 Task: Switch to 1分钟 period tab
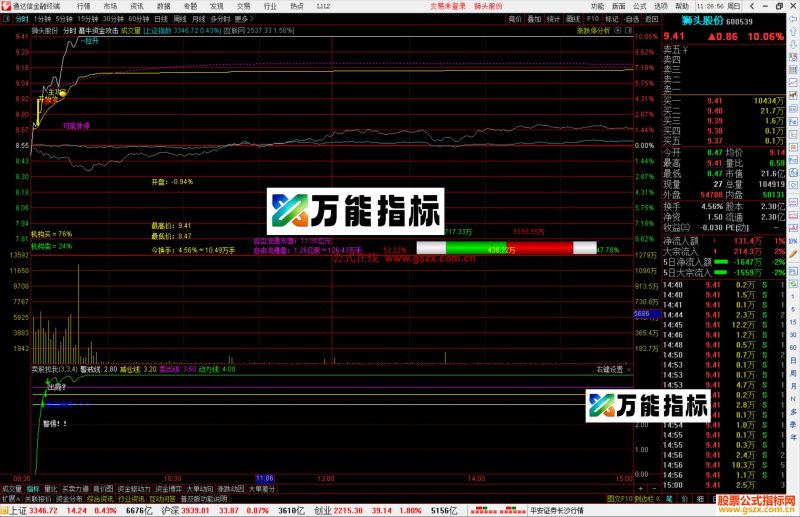(x=42, y=19)
